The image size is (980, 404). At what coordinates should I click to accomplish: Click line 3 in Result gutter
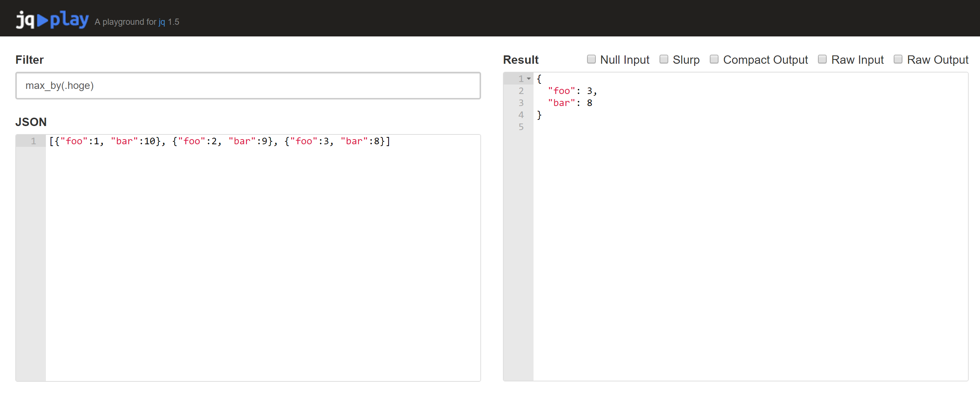521,103
